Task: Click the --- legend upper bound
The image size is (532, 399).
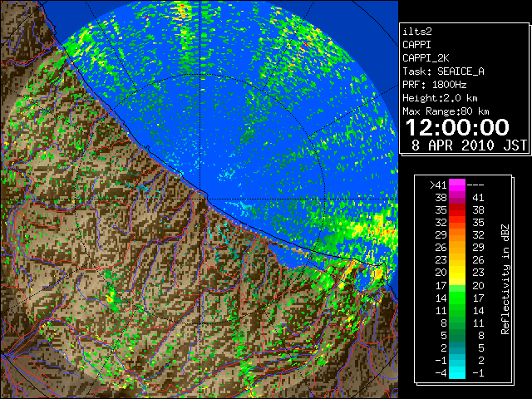Action: click(475, 185)
